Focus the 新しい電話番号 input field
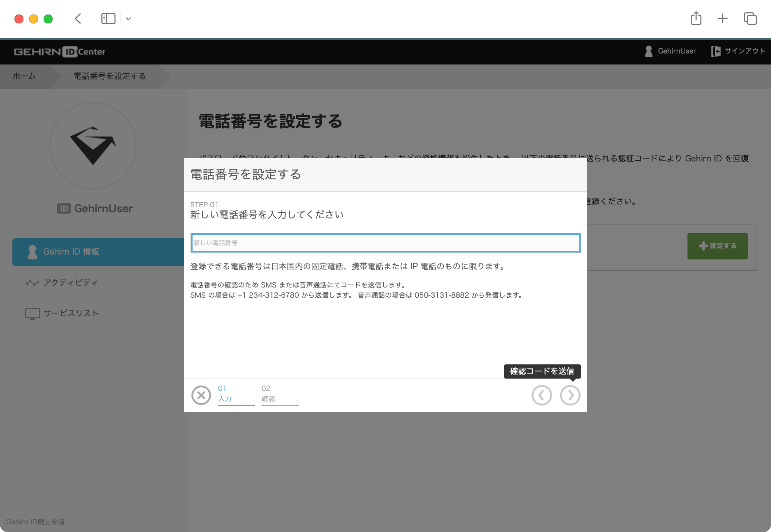This screenshot has width=771, height=532. (385, 243)
